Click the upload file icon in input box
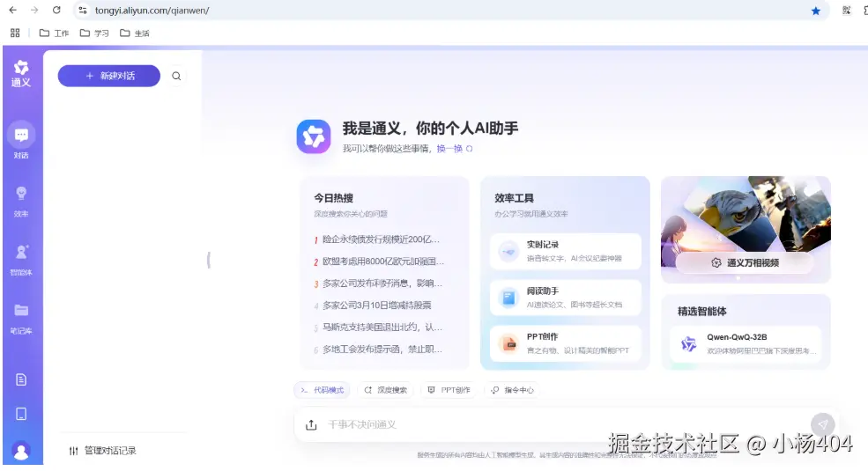This screenshot has width=868, height=471. (x=311, y=424)
